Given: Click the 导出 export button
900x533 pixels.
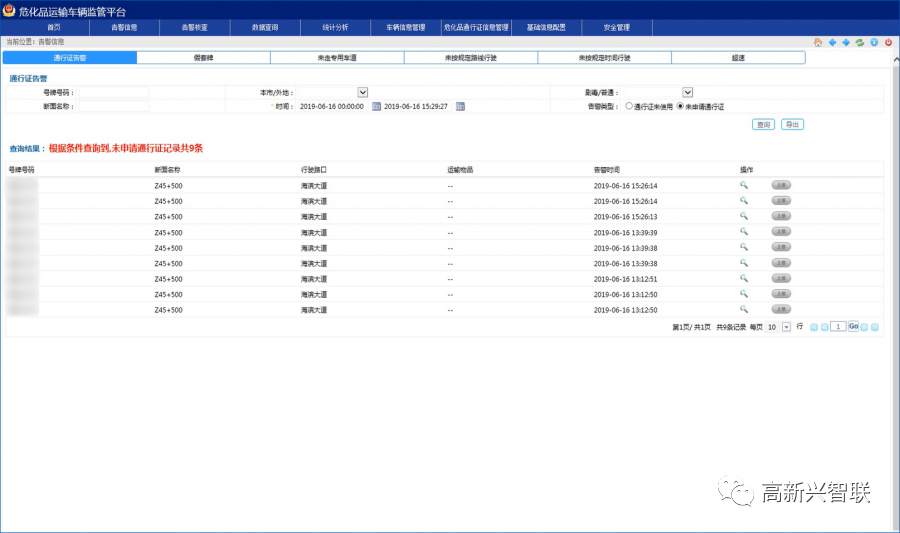Looking at the screenshot, I should [792, 125].
